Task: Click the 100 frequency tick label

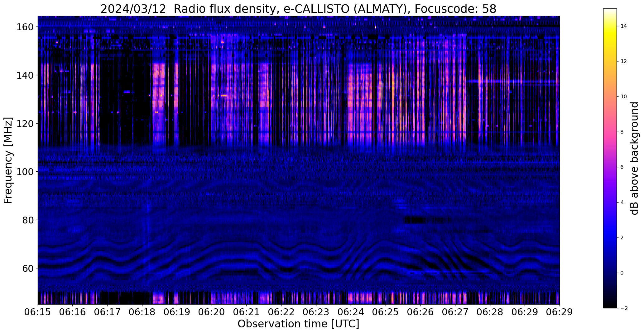Action: pos(25,172)
